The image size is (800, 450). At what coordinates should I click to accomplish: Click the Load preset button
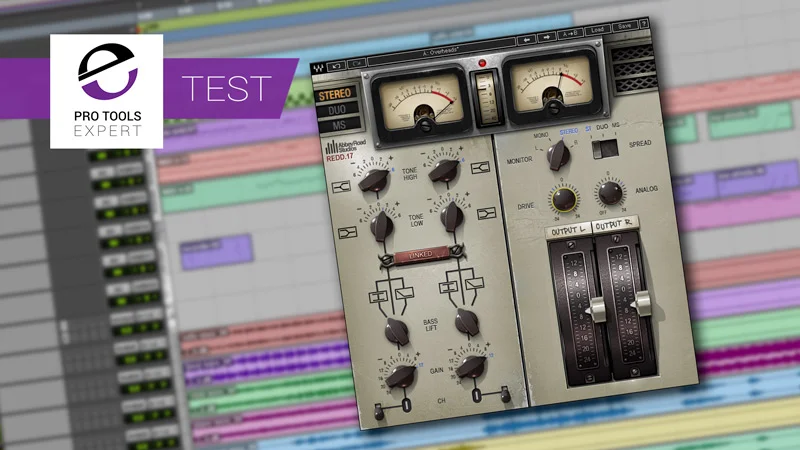pyautogui.click(x=597, y=30)
